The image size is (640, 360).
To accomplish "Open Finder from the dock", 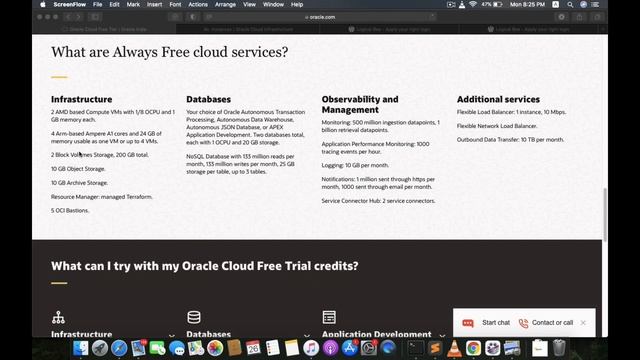I will [80, 348].
